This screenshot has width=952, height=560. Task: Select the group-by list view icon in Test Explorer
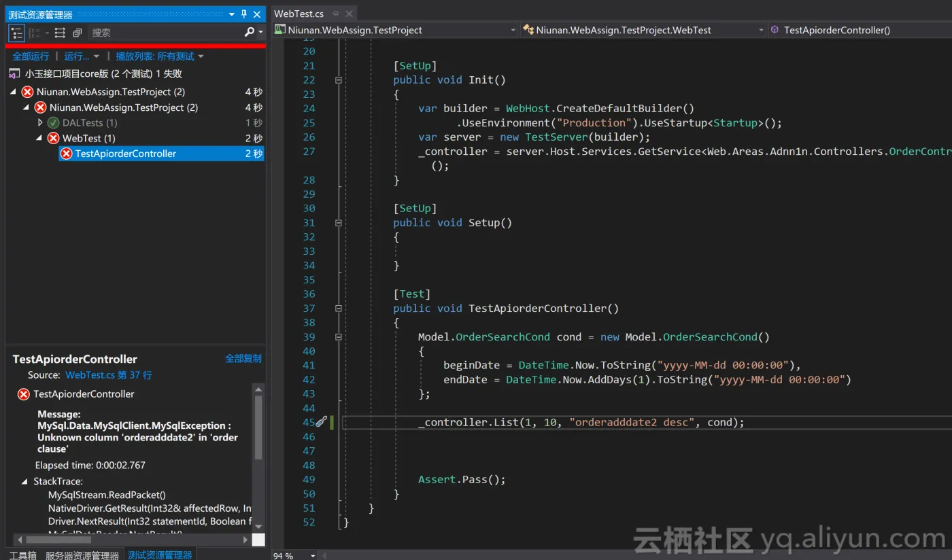click(16, 32)
